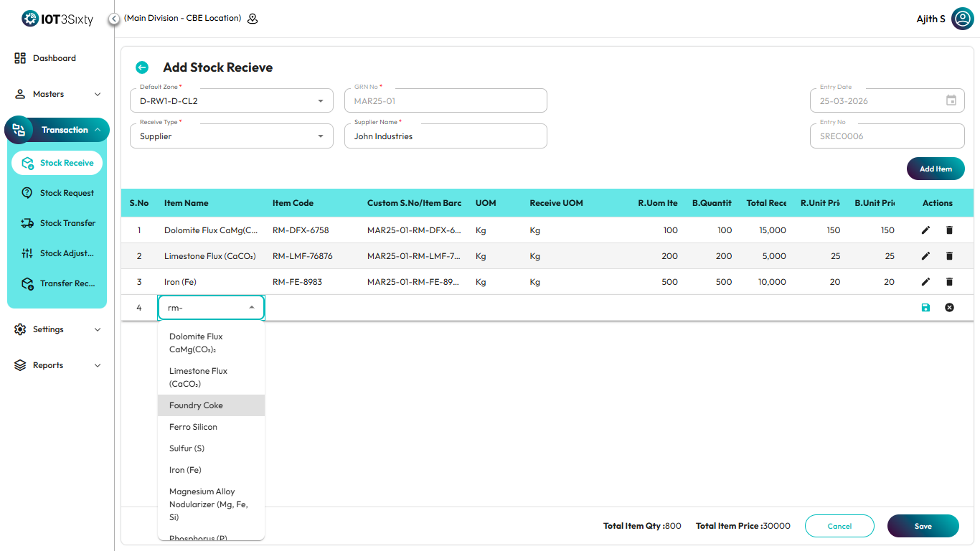Discard row 4 with the cancel icon

click(949, 308)
